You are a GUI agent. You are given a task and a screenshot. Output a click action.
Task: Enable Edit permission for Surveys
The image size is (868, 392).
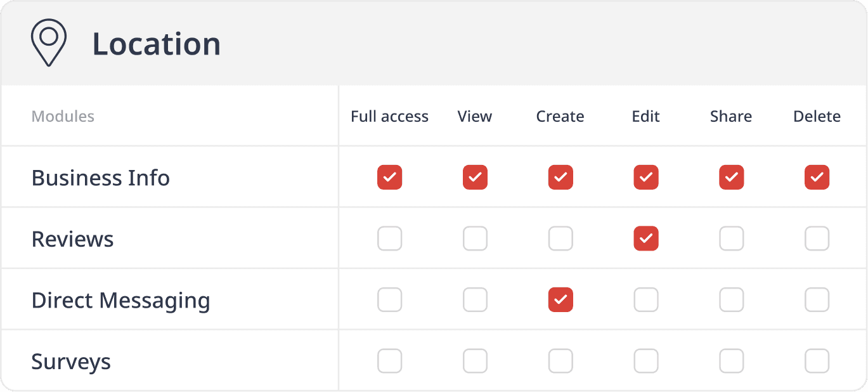646,362
